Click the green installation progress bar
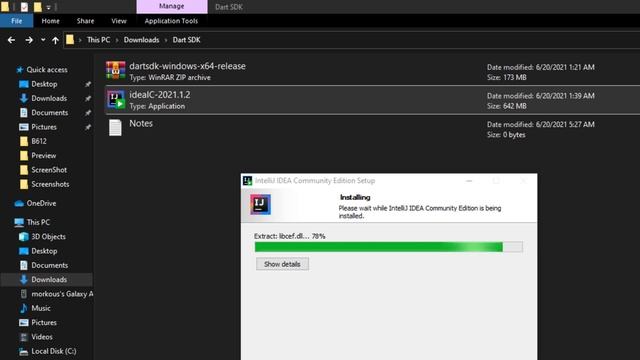 coord(389,247)
